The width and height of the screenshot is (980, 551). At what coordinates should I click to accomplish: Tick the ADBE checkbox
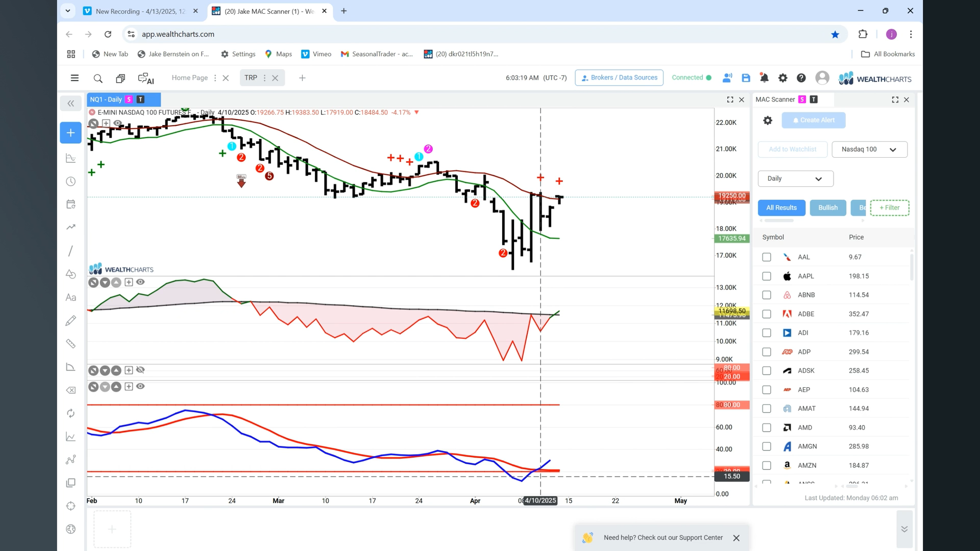click(766, 314)
